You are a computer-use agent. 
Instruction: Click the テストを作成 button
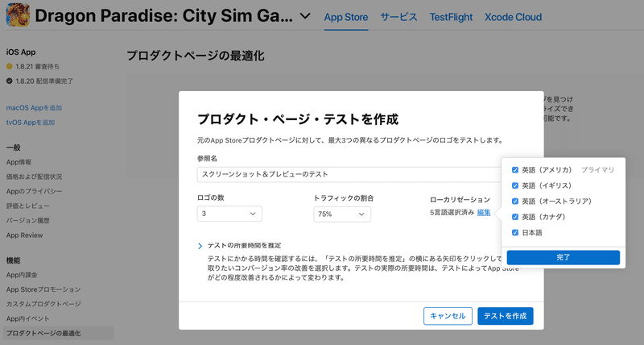[x=506, y=316]
